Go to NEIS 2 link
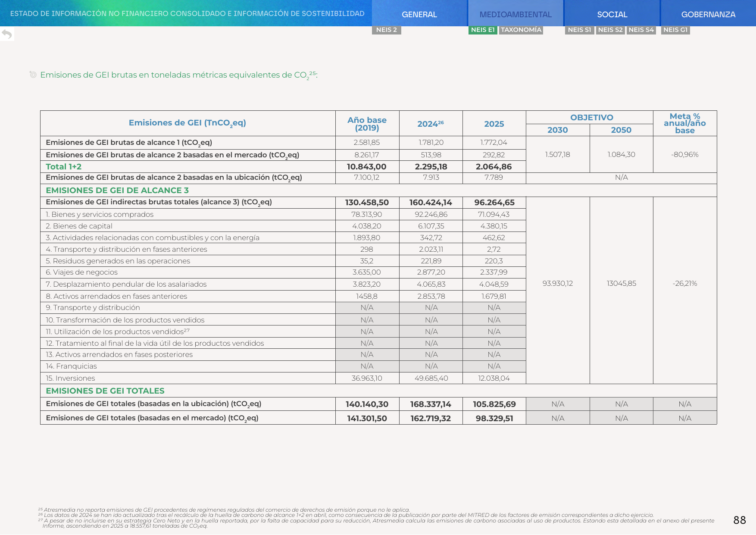Screen dimensions: 756x535 [387, 30]
